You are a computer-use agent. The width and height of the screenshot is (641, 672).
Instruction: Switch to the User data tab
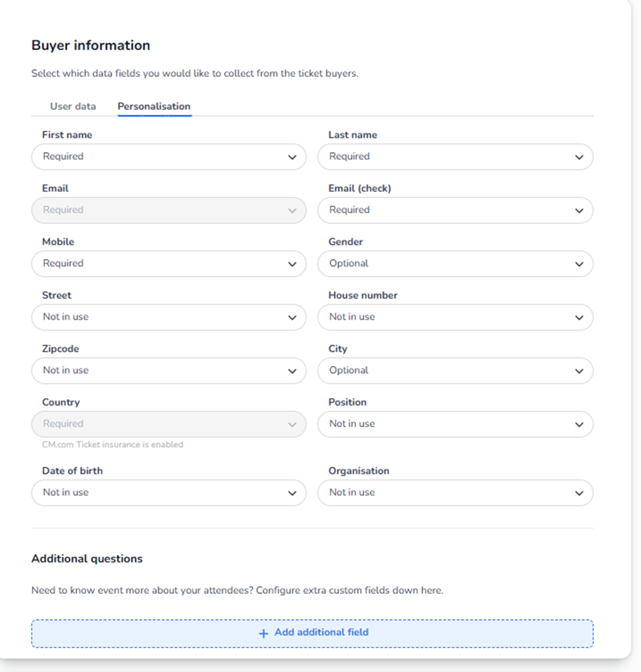[73, 106]
